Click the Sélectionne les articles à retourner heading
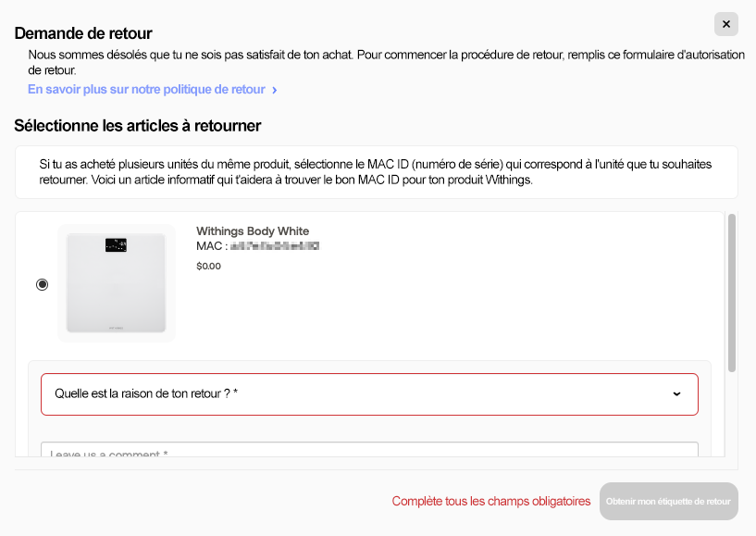This screenshot has width=756, height=536. pyautogui.click(x=137, y=126)
